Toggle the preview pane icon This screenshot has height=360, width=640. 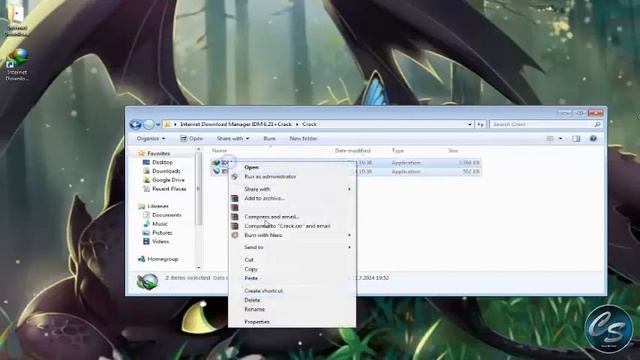[x=576, y=139]
